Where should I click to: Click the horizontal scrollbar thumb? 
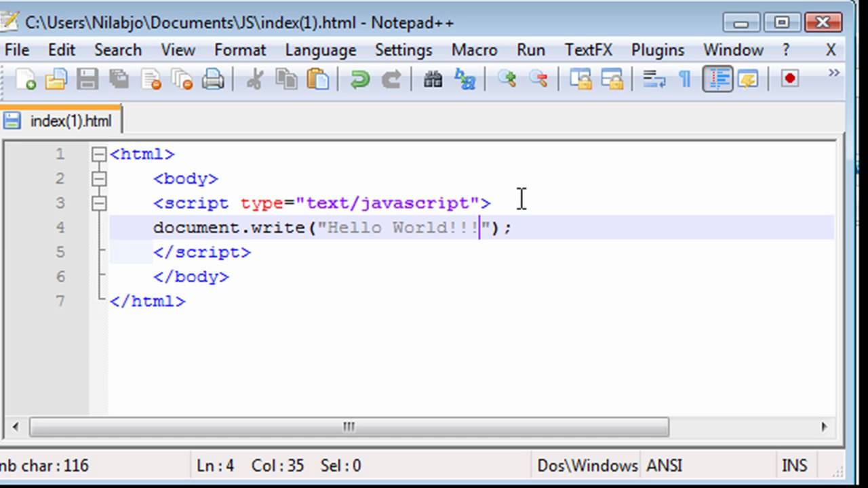[x=349, y=427]
